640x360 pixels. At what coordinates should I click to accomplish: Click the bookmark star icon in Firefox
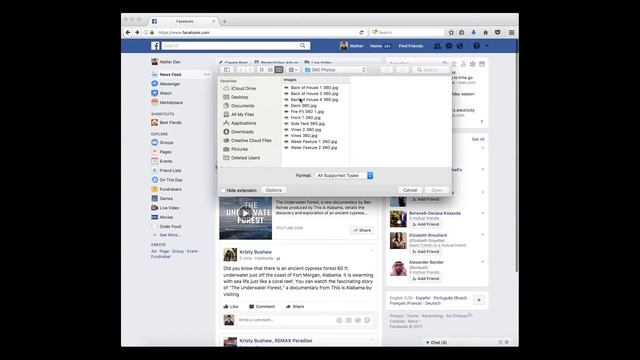click(x=451, y=32)
